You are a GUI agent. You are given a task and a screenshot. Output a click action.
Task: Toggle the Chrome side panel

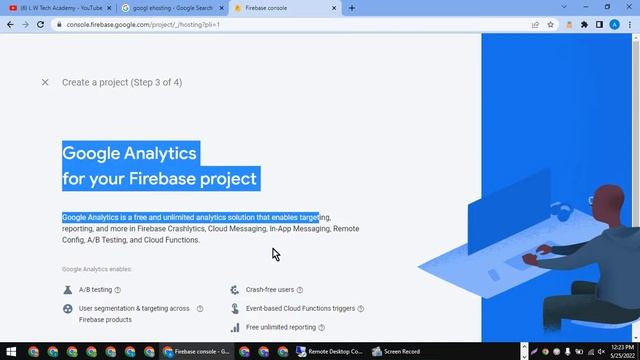click(599, 25)
